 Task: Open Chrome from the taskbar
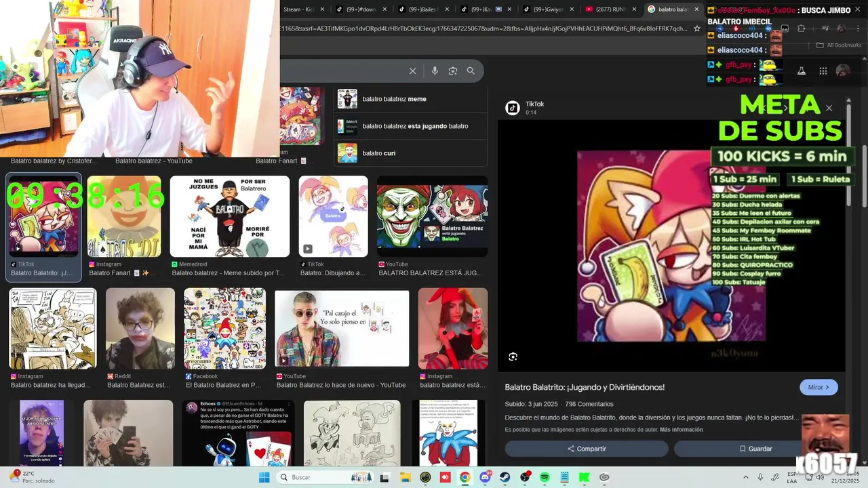465,477
